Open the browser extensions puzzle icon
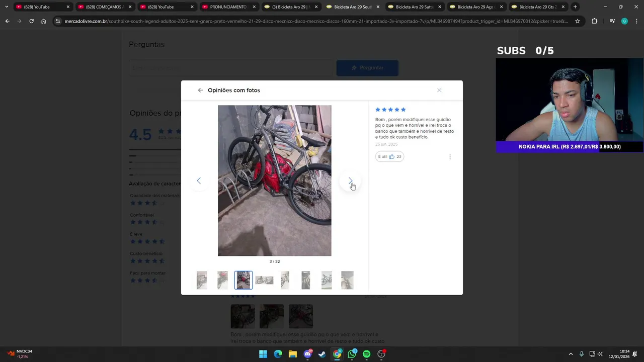Viewport: 644px width, 362px height. tap(595, 21)
